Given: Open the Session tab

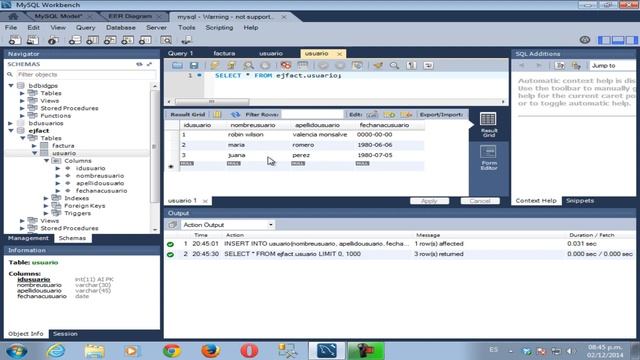Looking at the screenshot, I should pyautogui.click(x=65, y=334).
